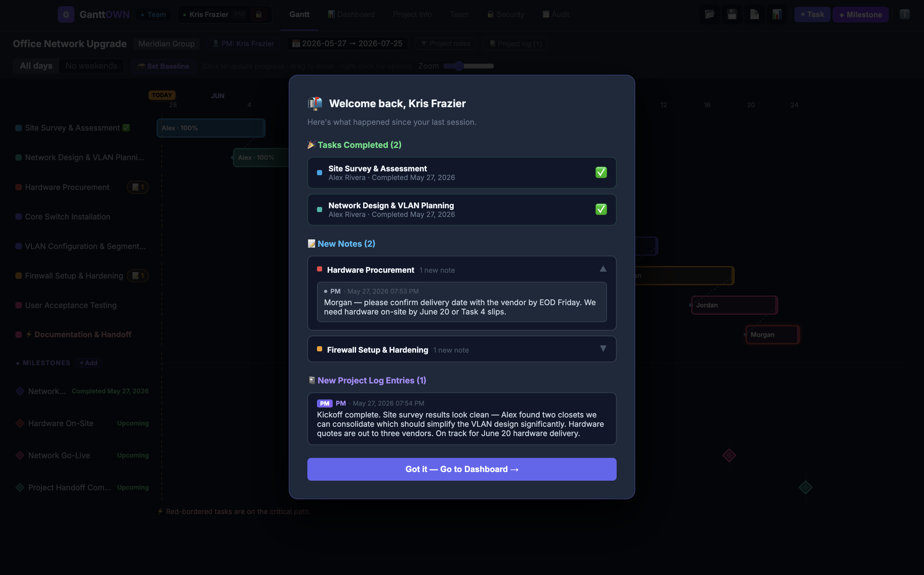Click the Project Handoff diamond on the timeline

pos(805,487)
